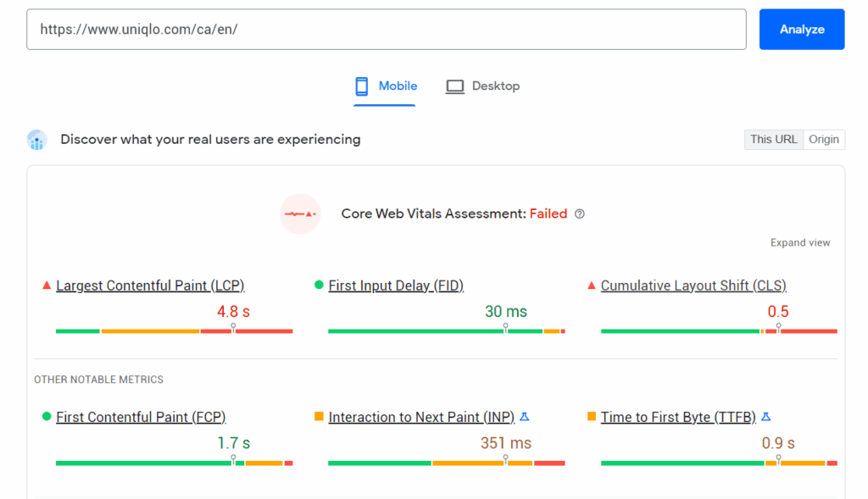Image resolution: width=868 pixels, height=499 pixels.
Task: Select the Origin toggle
Action: pyautogui.click(x=824, y=140)
